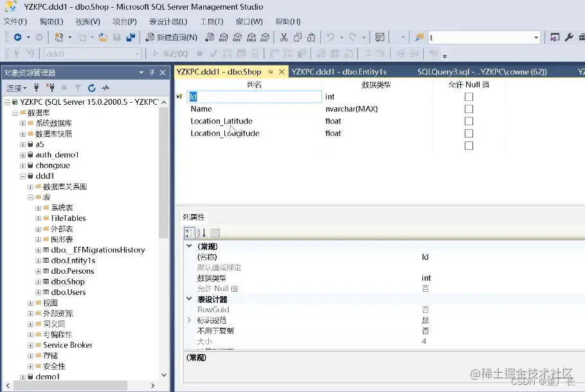Image resolution: width=585 pixels, height=392 pixels.
Task: Expand the Service Broker node
Action: click(x=31, y=345)
